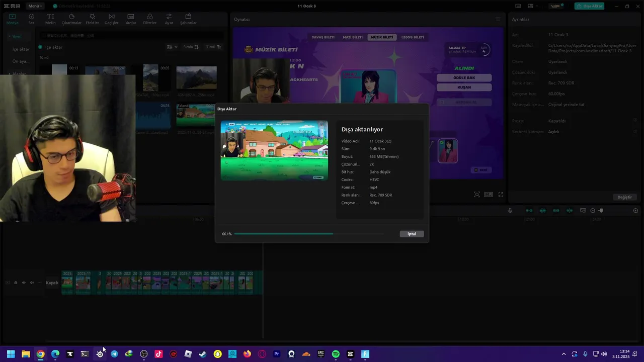Open the volume control in system tray

coord(604,354)
